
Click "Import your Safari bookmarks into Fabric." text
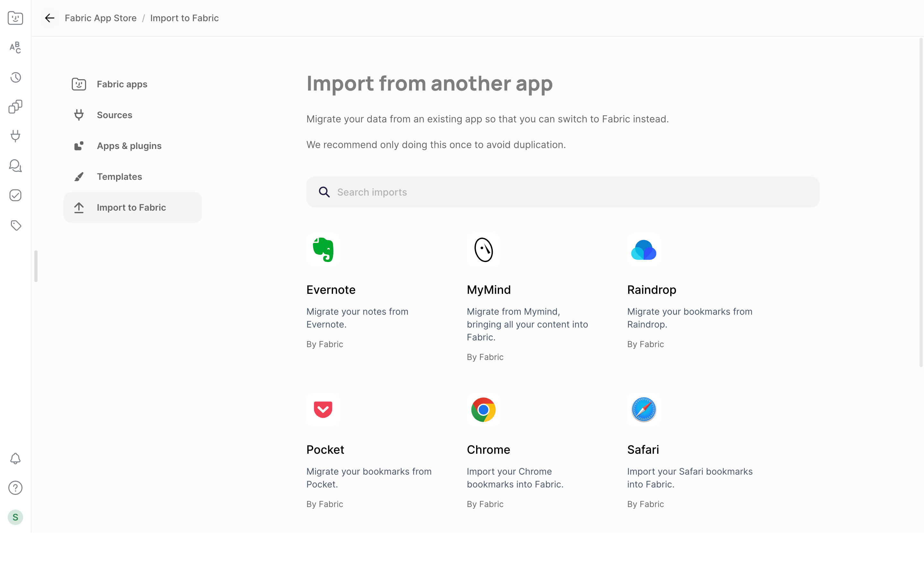click(689, 478)
